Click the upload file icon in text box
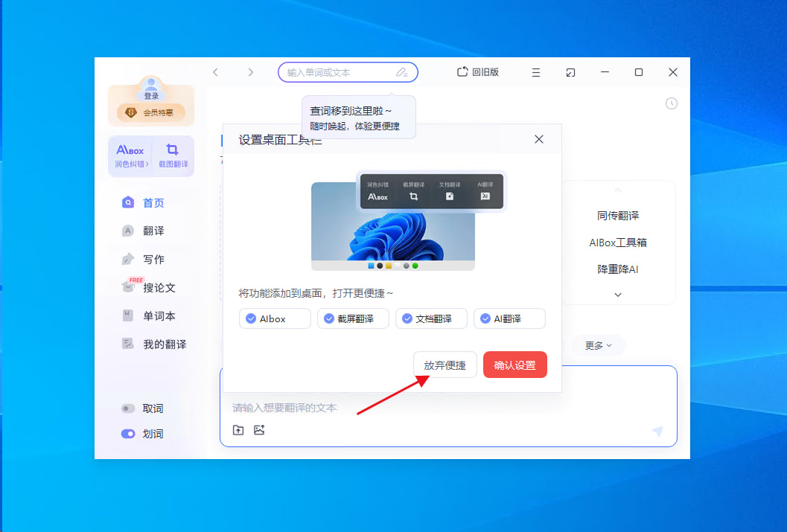Screen dimensions: 787x532 [238, 430]
